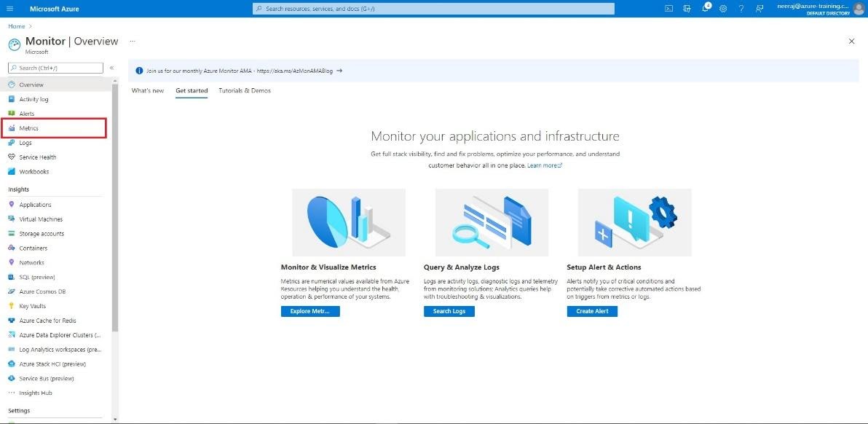
Task: Click the Metrics chart icon in the sidebar
Action: [12, 128]
